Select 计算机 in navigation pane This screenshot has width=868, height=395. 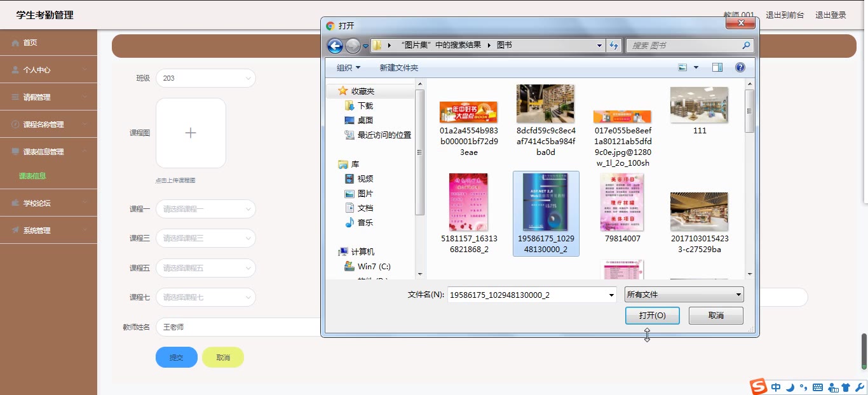356,251
